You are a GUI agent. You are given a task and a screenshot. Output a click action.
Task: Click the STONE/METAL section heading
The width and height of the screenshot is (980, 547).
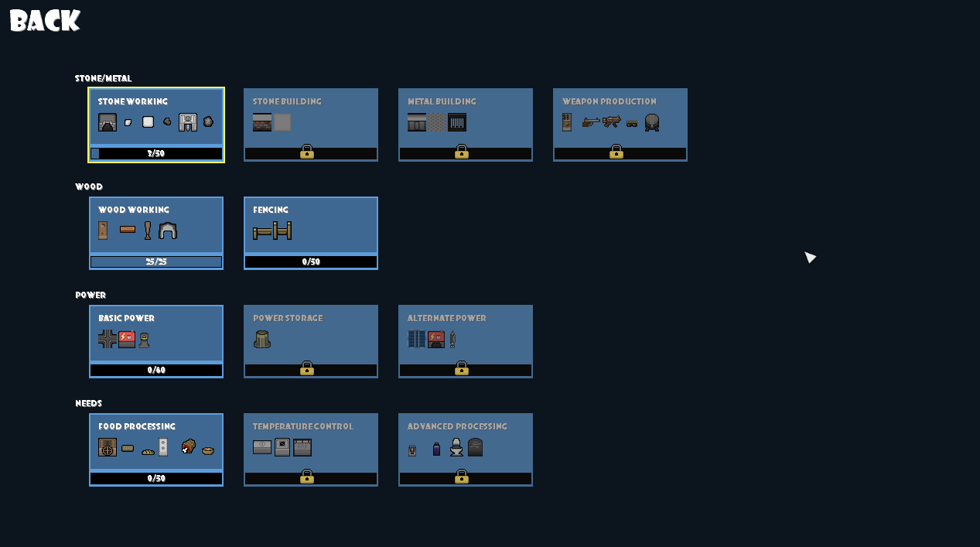[x=103, y=78]
